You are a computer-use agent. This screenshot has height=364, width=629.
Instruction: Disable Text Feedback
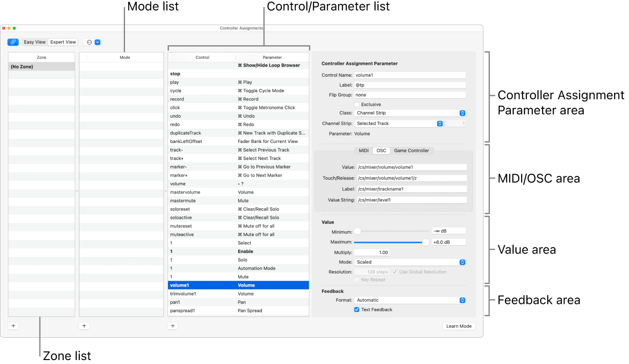click(x=357, y=309)
